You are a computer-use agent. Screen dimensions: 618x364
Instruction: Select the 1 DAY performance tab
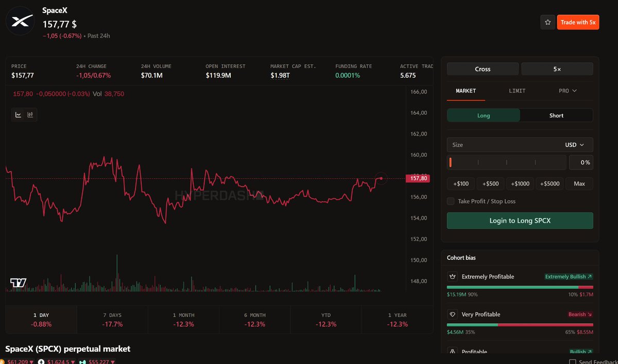coord(41,320)
